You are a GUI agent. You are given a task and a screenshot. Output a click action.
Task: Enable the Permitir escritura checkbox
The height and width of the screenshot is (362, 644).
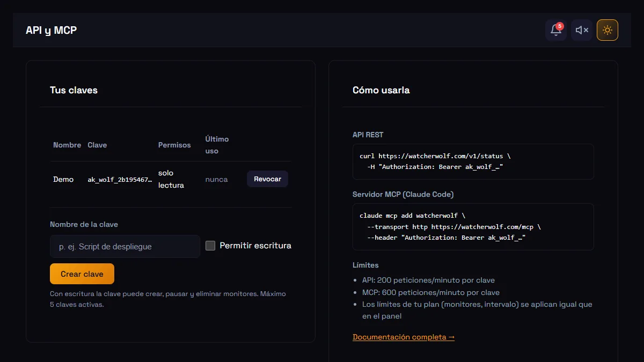pyautogui.click(x=210, y=246)
